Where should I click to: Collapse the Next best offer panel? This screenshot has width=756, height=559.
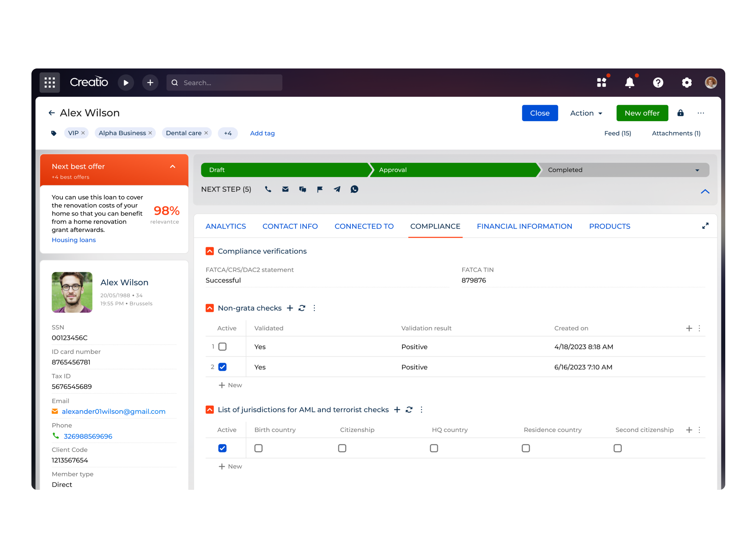click(x=173, y=167)
